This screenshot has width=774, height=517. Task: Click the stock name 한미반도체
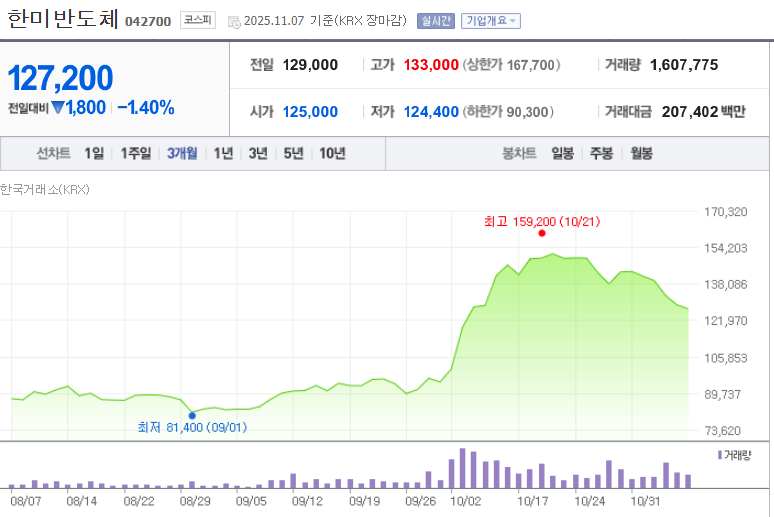pos(63,19)
